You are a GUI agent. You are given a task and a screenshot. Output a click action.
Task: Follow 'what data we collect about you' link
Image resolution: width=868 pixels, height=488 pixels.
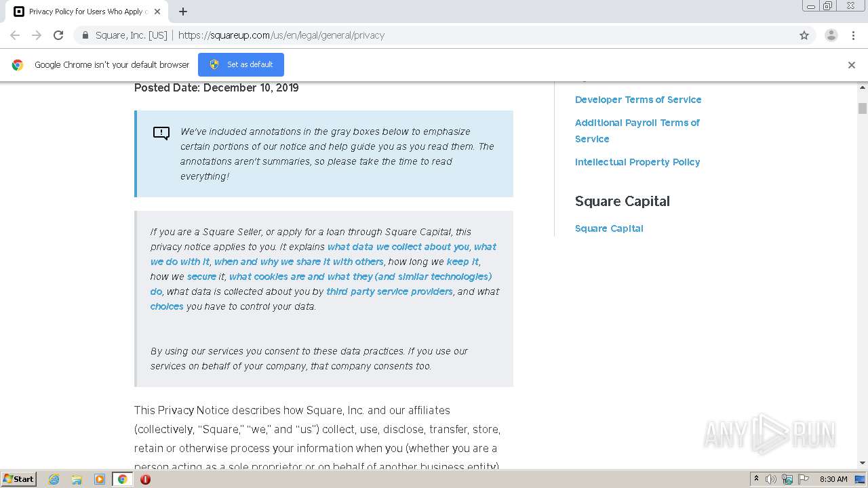coord(398,247)
